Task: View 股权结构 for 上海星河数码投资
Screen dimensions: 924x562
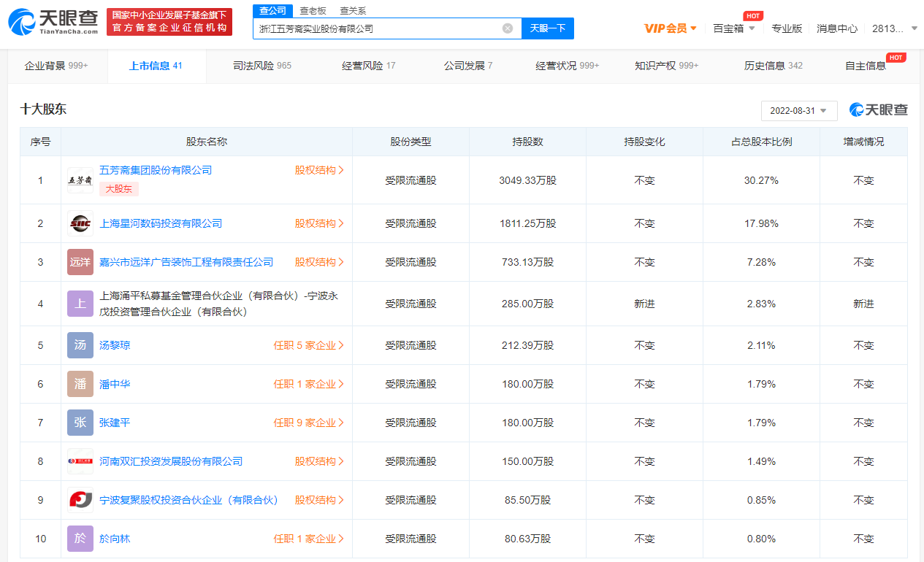Action: tap(319, 223)
